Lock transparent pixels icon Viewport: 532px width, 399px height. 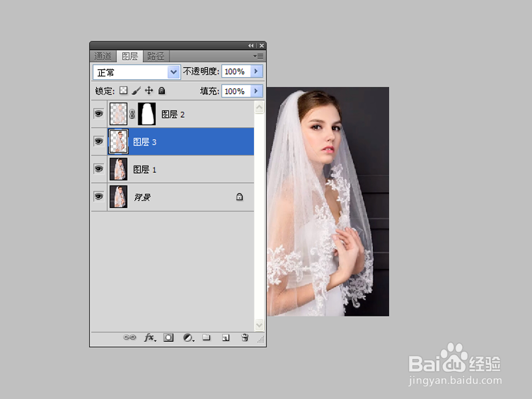click(x=124, y=90)
